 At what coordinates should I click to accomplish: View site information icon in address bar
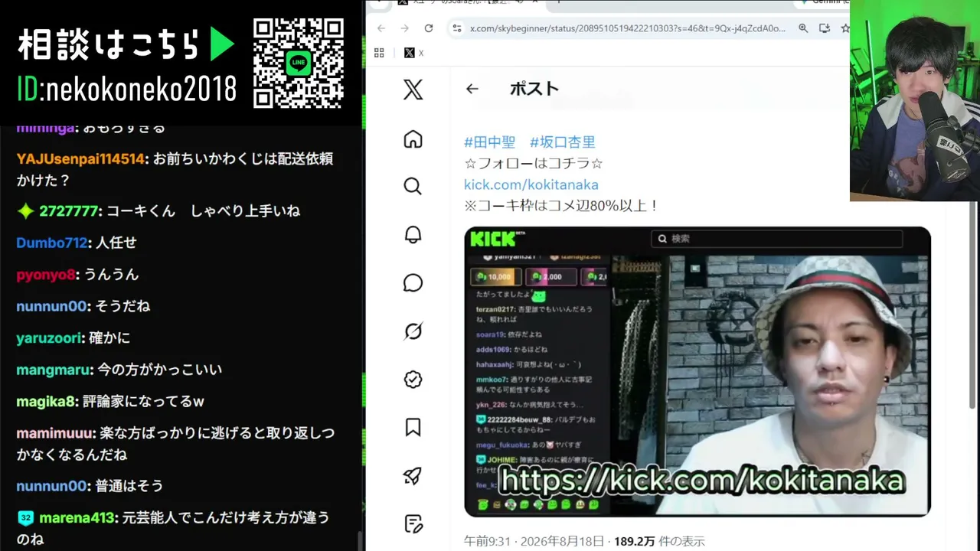coord(456,28)
